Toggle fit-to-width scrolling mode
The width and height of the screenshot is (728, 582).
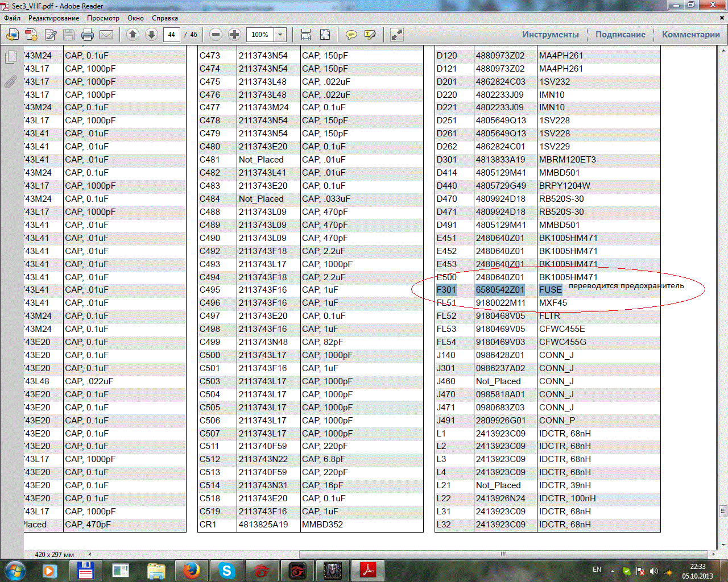coord(306,35)
